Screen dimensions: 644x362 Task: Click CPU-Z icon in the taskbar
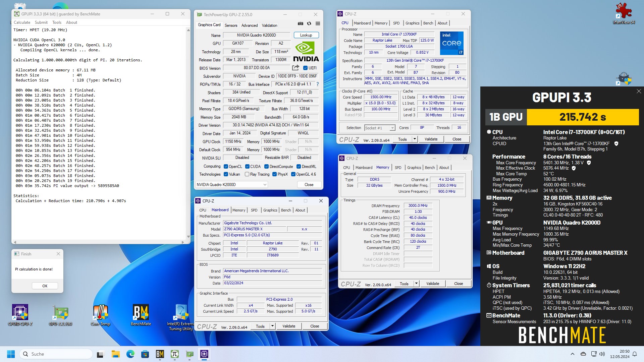click(204, 354)
